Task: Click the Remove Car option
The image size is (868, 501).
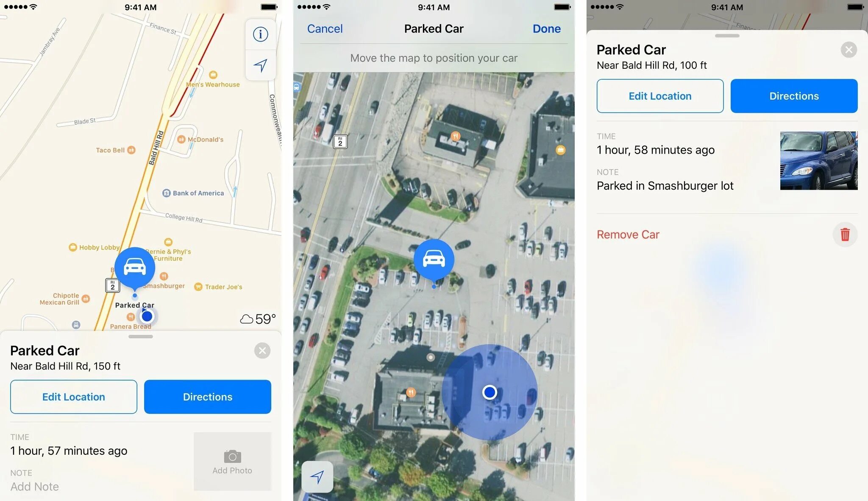Action: coord(628,235)
